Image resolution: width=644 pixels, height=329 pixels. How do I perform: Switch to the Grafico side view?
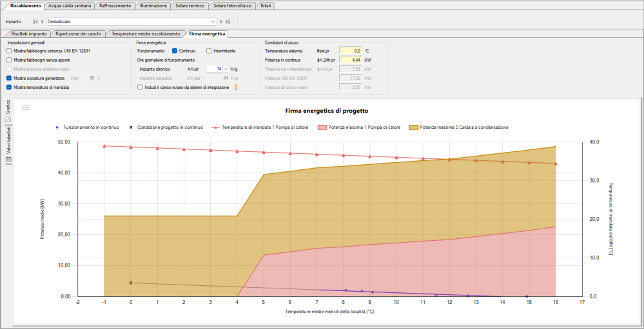coord(8,111)
